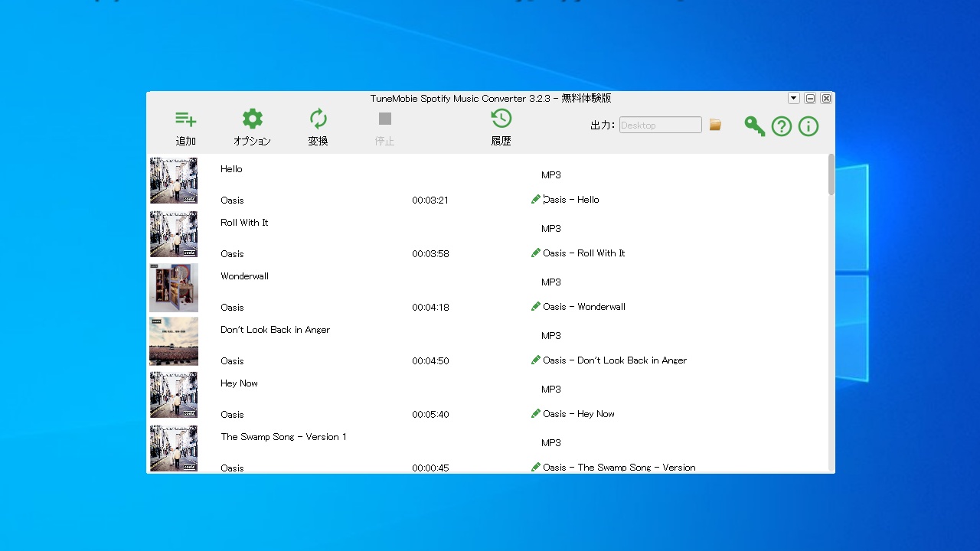Select Don't Look Back in Anger thumbnail
Screen dimensions: 980x551
coord(174,341)
